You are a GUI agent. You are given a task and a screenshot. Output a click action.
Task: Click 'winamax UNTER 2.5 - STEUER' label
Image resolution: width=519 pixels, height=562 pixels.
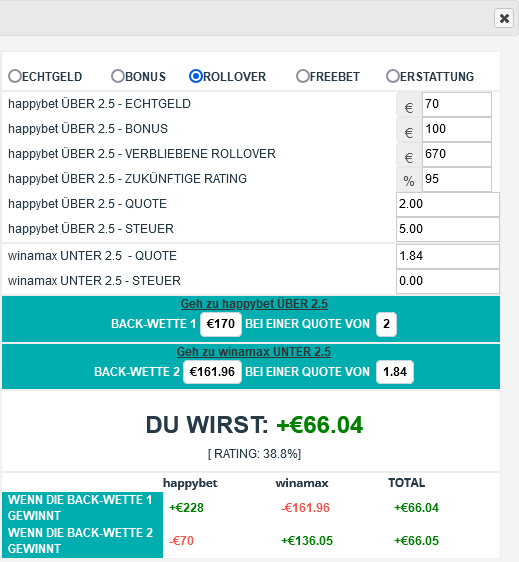[94, 281]
